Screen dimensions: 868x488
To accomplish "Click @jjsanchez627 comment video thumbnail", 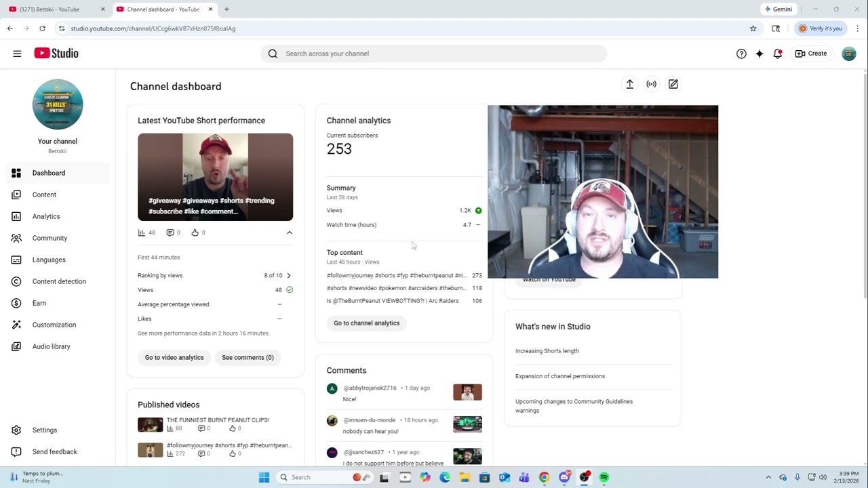I will [x=467, y=456].
